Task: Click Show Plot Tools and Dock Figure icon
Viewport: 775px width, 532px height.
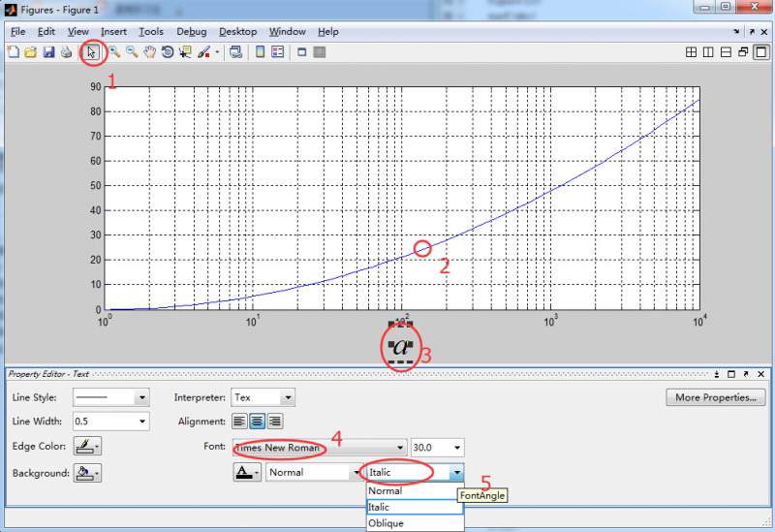Action: coord(320,52)
